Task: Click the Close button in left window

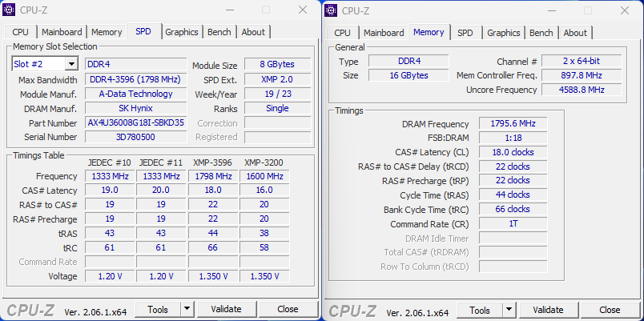Action: tap(288, 309)
